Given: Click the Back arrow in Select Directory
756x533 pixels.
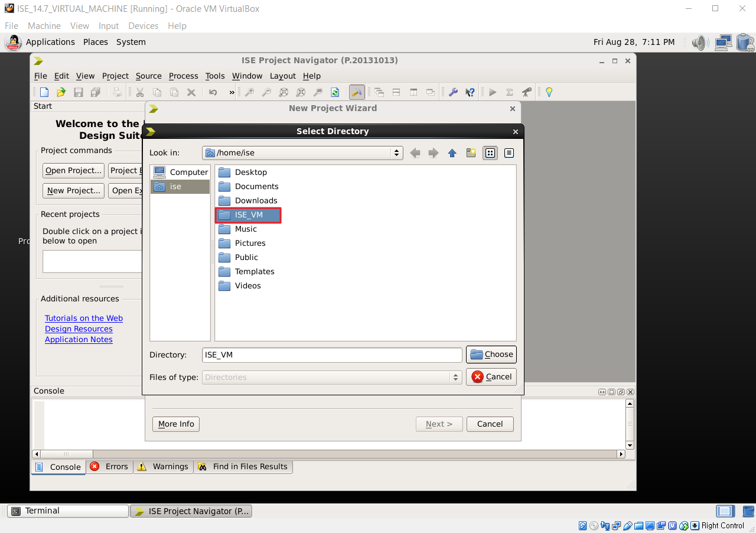Looking at the screenshot, I should tap(415, 153).
